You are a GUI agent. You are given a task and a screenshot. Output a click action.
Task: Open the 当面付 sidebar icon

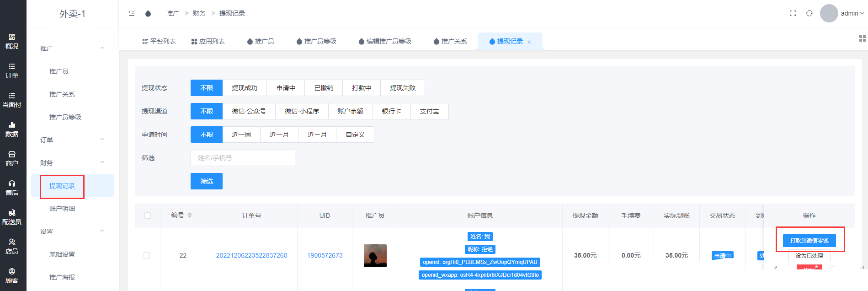coord(12,100)
